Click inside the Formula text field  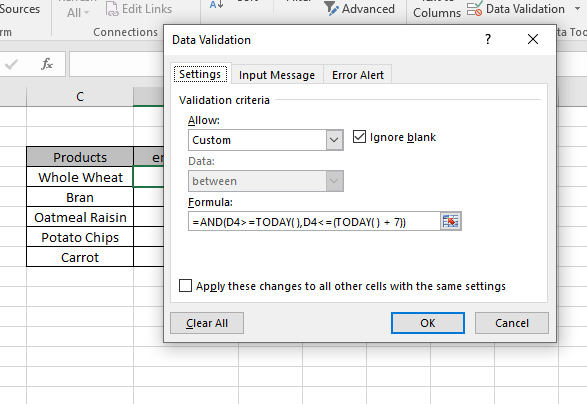(314, 222)
